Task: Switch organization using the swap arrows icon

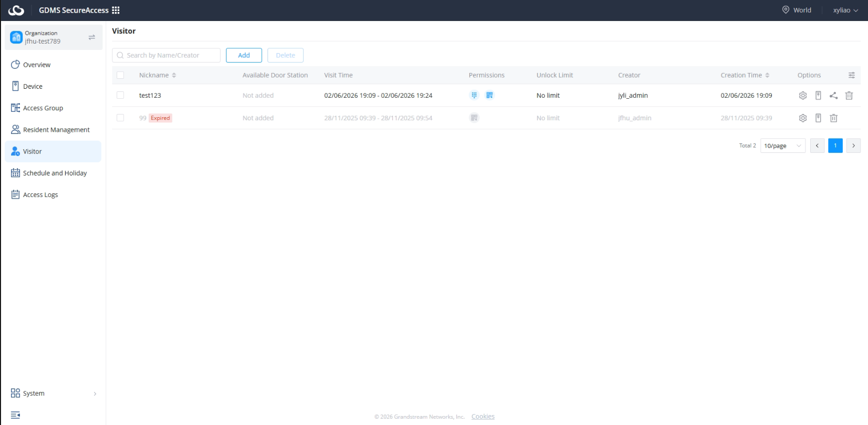Action: 92,37
